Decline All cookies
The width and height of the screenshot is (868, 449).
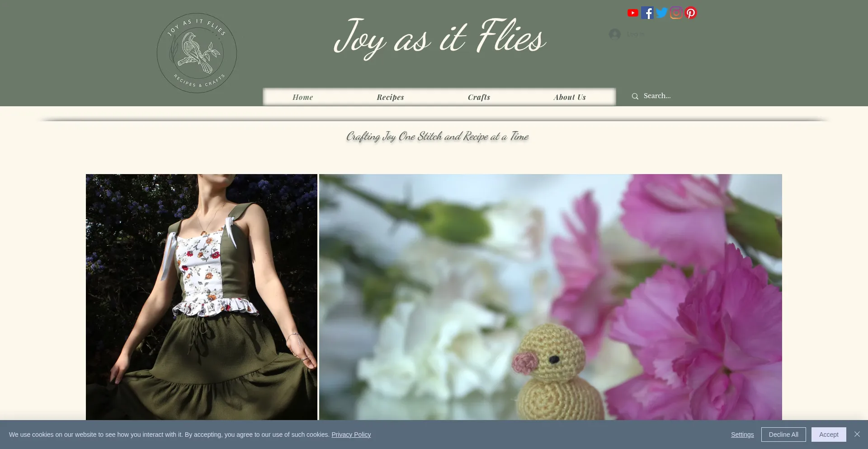click(x=783, y=434)
